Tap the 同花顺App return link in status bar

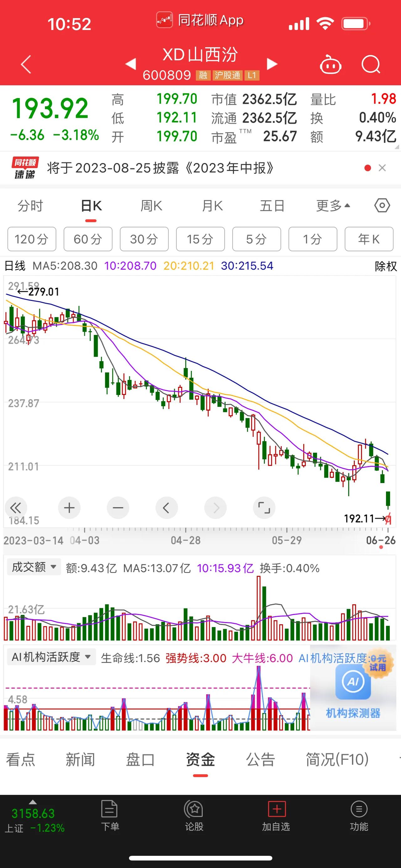(x=200, y=20)
